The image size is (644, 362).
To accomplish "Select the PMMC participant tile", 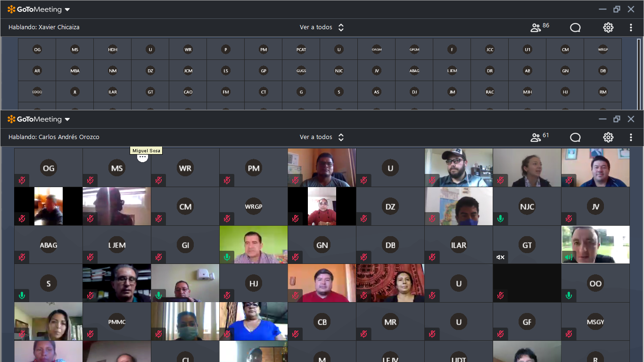I will click(x=117, y=322).
